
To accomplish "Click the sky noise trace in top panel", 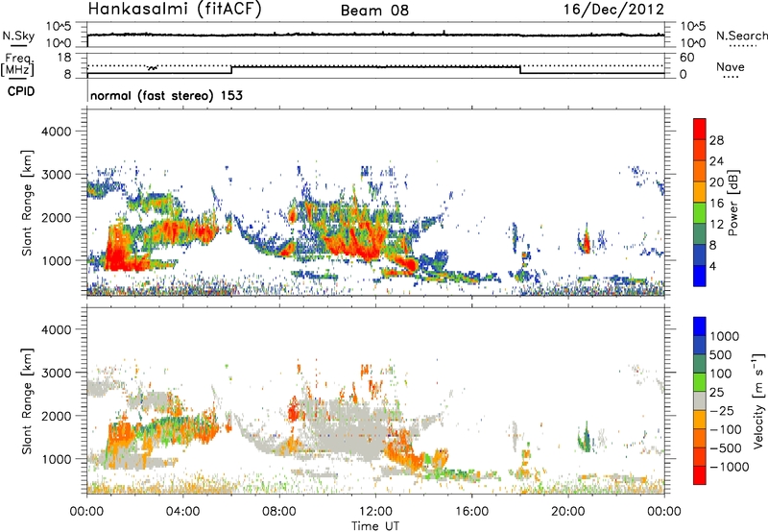I will 375,35.
